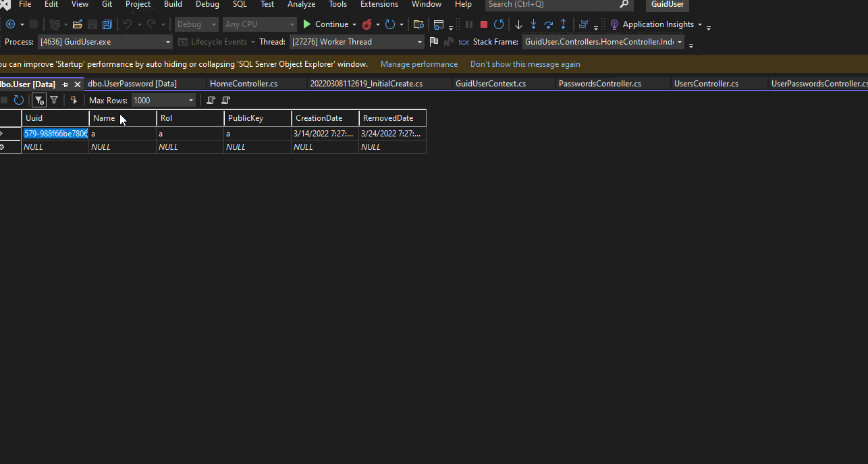868x464 pixels.
Task: Click the Hot Reload flame icon
Action: tap(367, 24)
